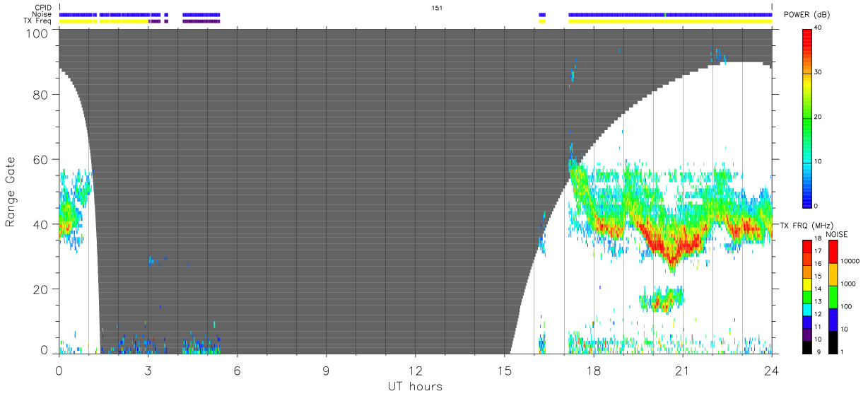Click the purple TX Freq segment near 4-5 UT

point(201,21)
